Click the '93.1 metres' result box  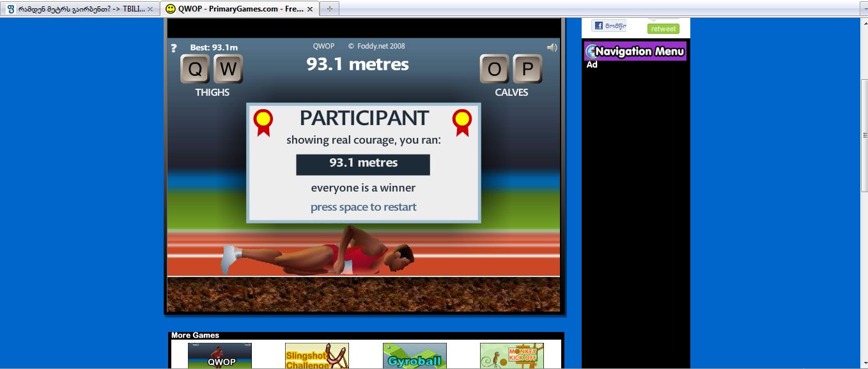[363, 164]
